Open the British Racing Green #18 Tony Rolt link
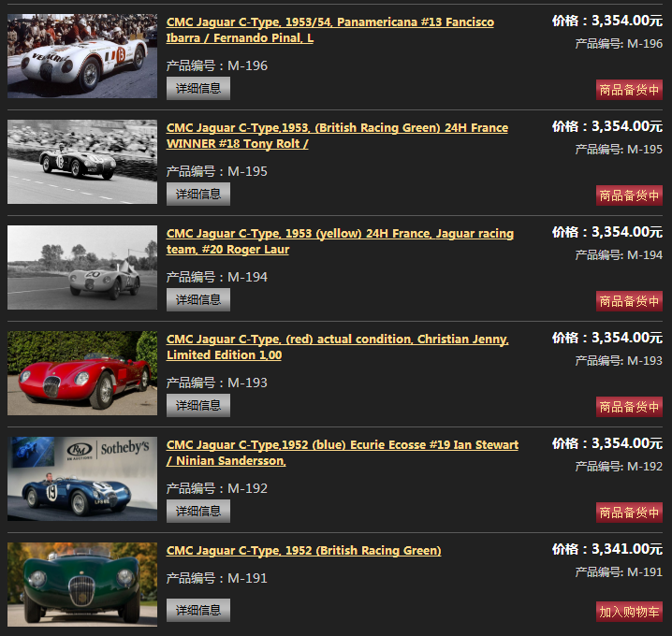The width and height of the screenshot is (672, 636). [x=337, y=136]
